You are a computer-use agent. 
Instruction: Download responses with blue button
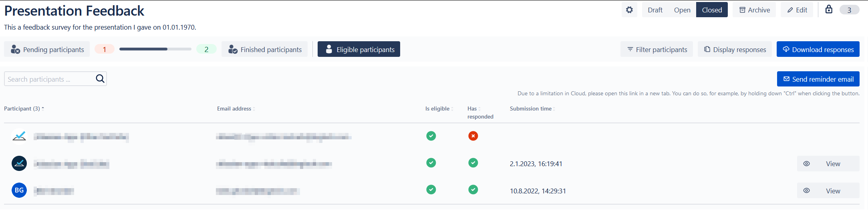coord(818,49)
